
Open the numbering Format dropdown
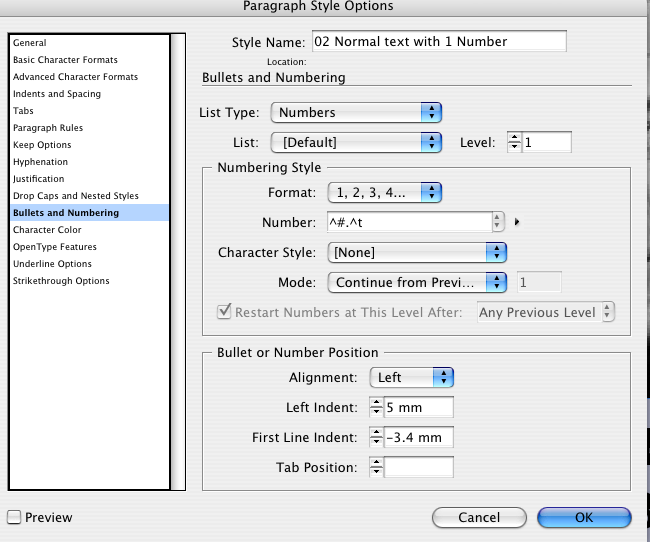point(385,192)
